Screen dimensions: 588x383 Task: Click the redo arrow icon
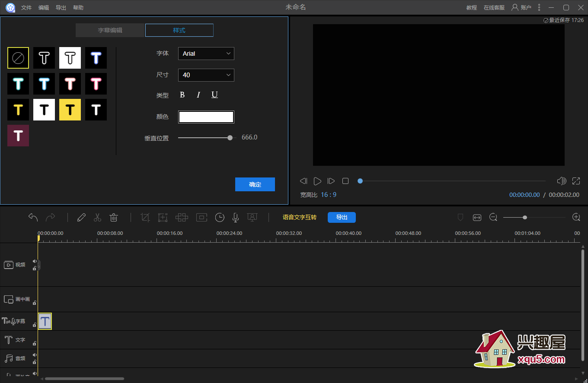tap(51, 217)
